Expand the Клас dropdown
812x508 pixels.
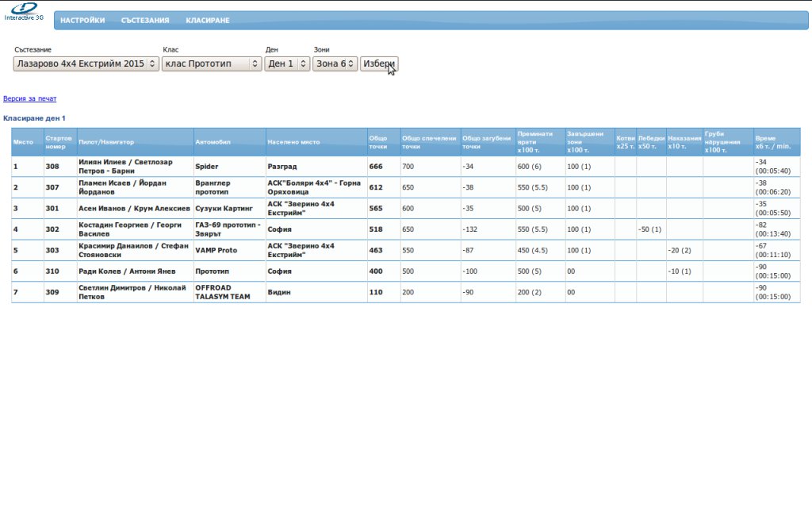tap(211, 63)
